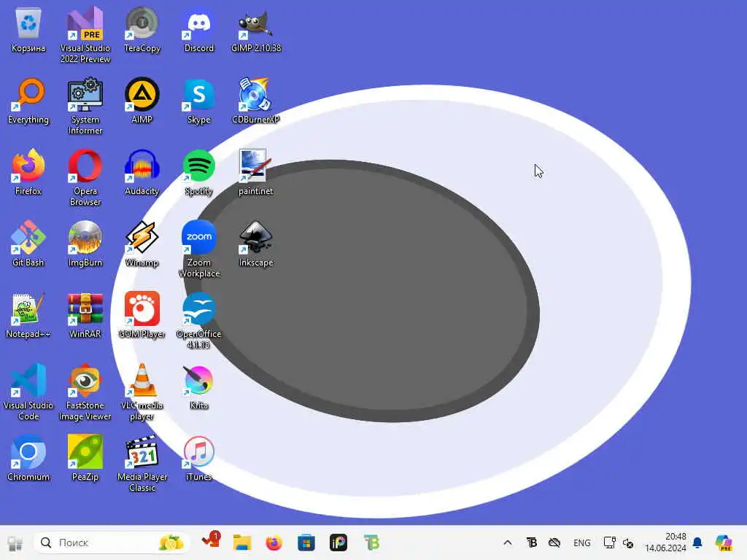Image resolution: width=747 pixels, height=560 pixels.
Task: Open the notifications bell icon
Action: tap(697, 542)
